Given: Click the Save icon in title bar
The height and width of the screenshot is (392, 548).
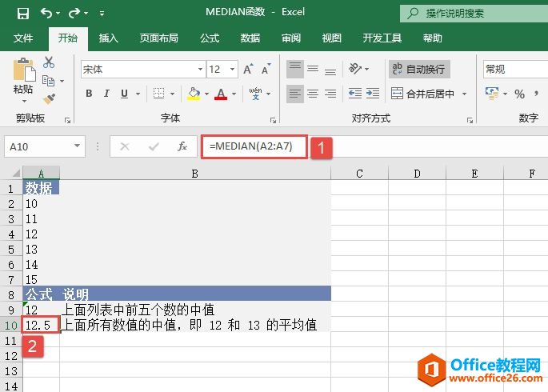Looking at the screenshot, I should [x=22, y=14].
